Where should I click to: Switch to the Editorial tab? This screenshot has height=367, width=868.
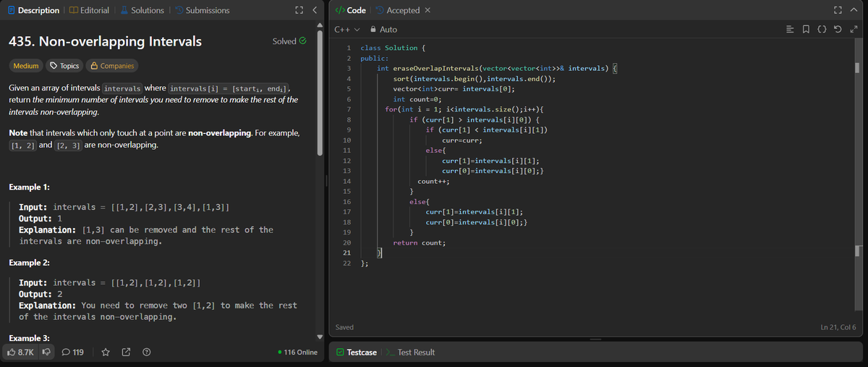coord(88,10)
